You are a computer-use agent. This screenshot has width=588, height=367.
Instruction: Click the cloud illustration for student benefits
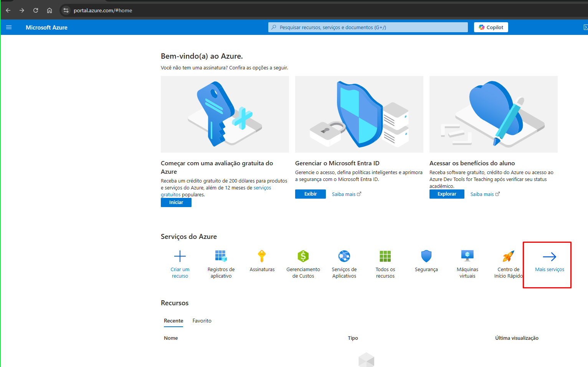coord(494,114)
